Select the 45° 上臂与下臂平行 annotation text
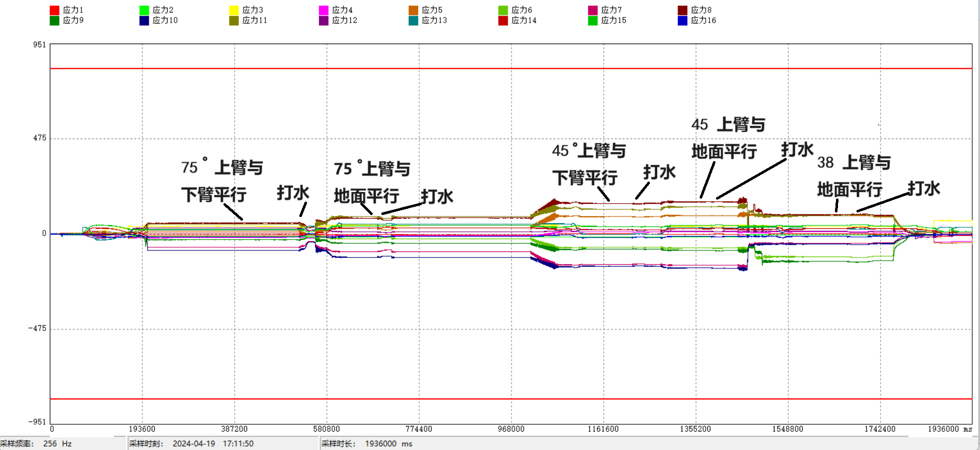The width and height of the screenshot is (980, 450). (x=588, y=164)
